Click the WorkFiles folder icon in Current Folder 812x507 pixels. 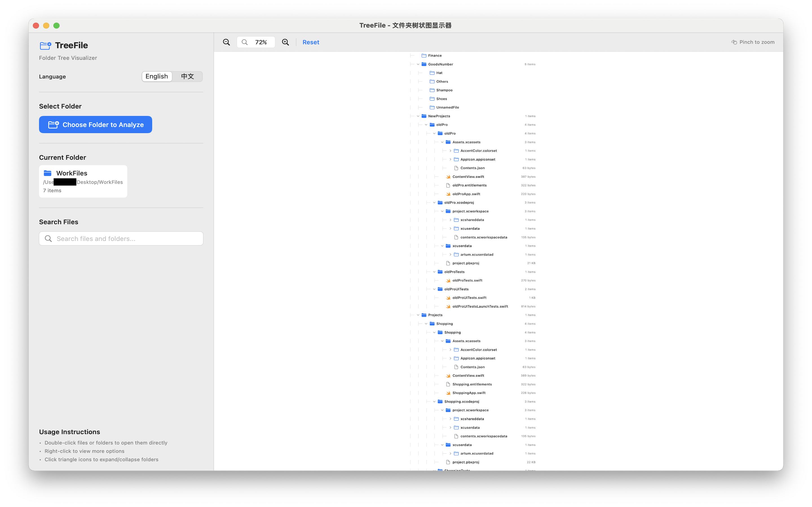tap(48, 173)
